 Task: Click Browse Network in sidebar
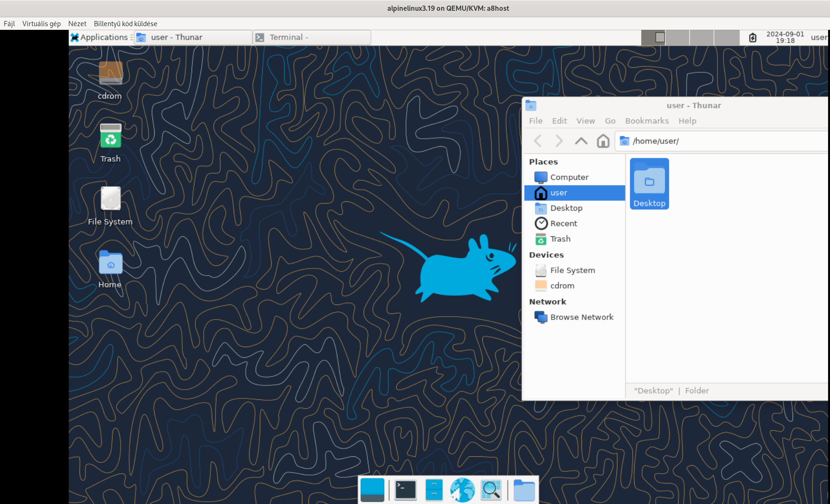(x=574, y=317)
